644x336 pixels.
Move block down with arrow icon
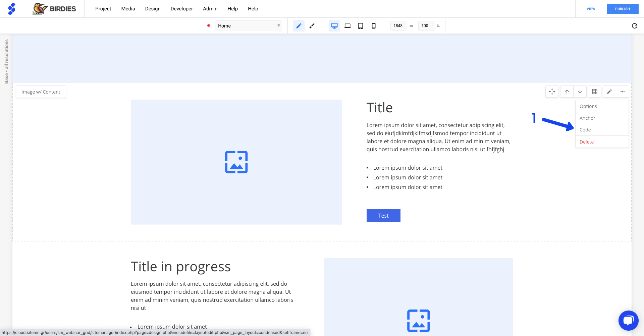pyautogui.click(x=580, y=92)
